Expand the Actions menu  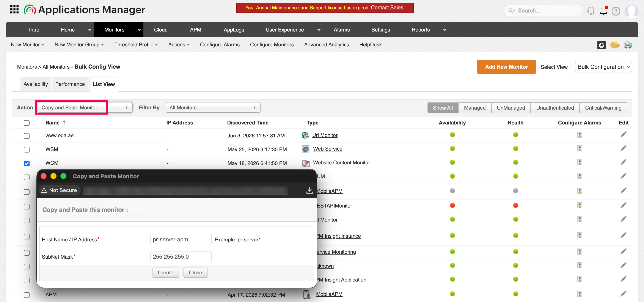pos(179,44)
